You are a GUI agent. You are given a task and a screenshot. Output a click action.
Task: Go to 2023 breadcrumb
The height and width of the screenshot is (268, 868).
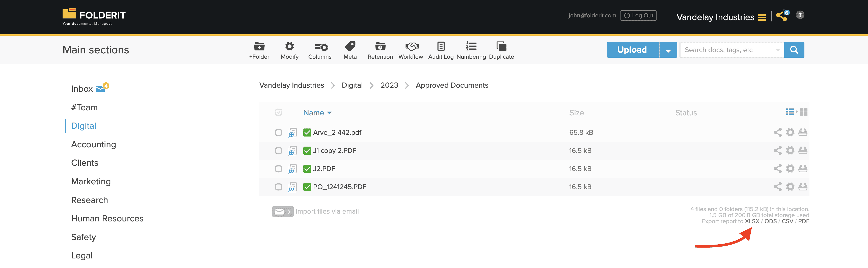coord(389,85)
